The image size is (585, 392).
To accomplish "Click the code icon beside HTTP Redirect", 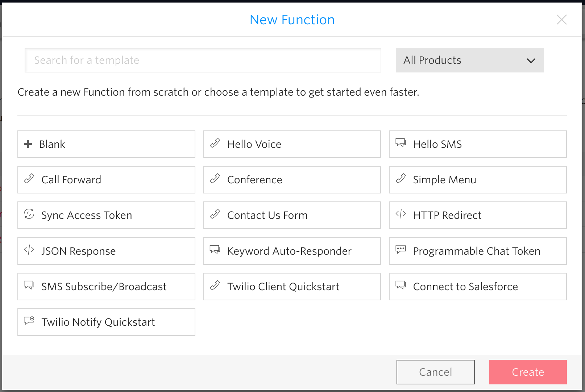I will point(401,214).
